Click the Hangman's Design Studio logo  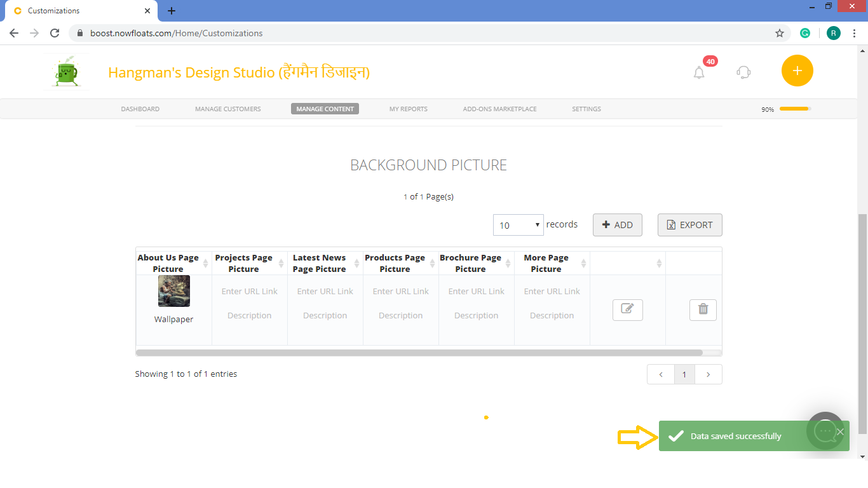tap(67, 72)
